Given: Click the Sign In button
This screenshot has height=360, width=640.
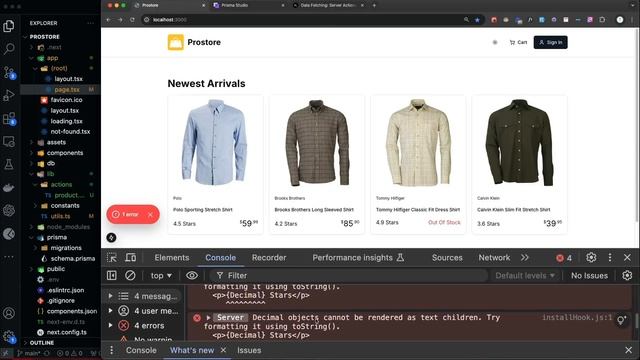Looking at the screenshot, I should [550, 42].
